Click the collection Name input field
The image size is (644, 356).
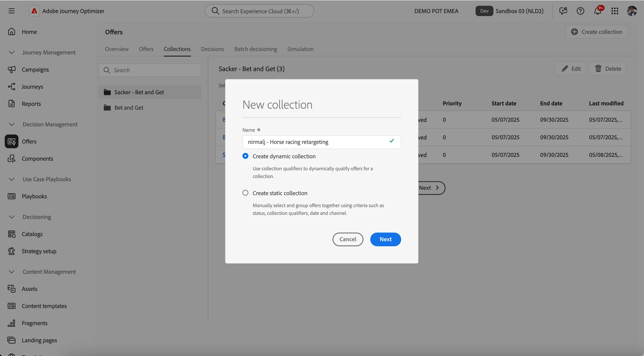click(322, 142)
